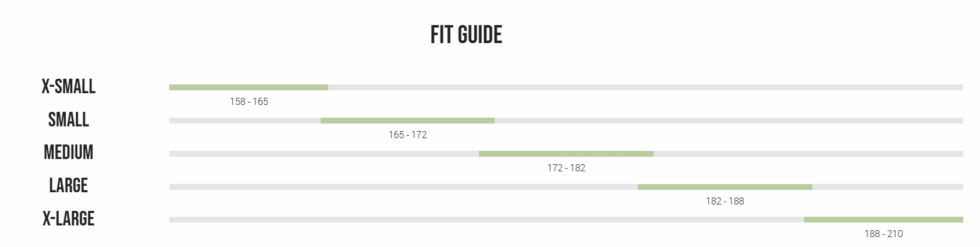The width and height of the screenshot is (980, 247).
Task: Click grey start of X-Large track
Action: (x=487, y=220)
